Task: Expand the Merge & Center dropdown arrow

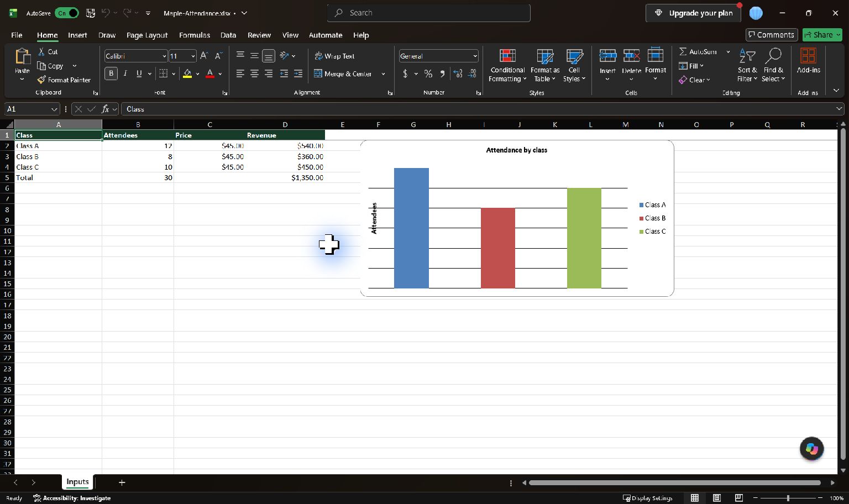Action: tap(383, 73)
